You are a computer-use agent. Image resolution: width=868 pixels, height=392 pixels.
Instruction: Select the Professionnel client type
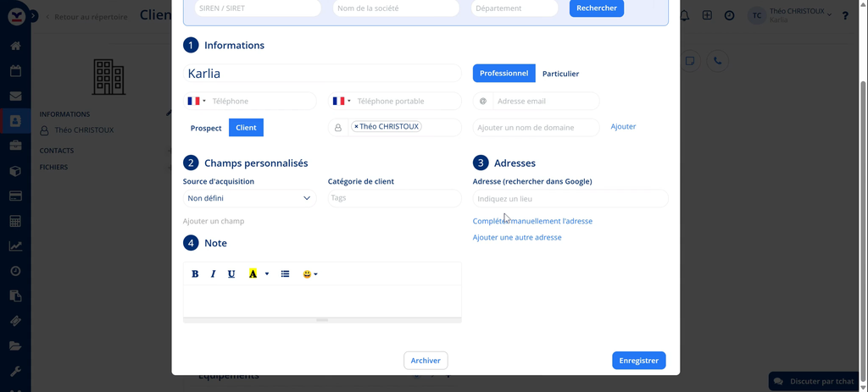pyautogui.click(x=504, y=74)
